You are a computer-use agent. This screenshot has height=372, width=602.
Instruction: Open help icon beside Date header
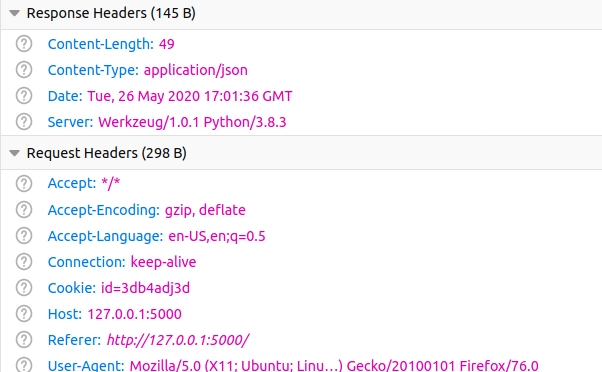coord(24,96)
